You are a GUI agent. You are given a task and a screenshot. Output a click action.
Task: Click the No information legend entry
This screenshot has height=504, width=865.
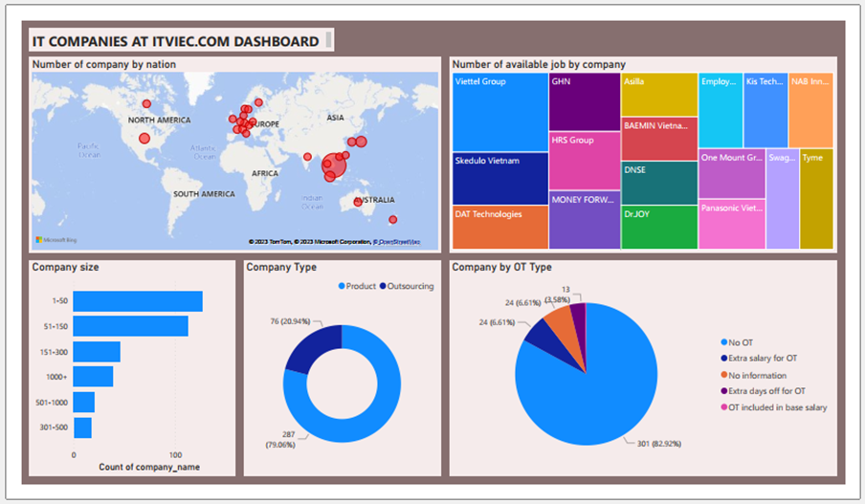tap(754, 375)
